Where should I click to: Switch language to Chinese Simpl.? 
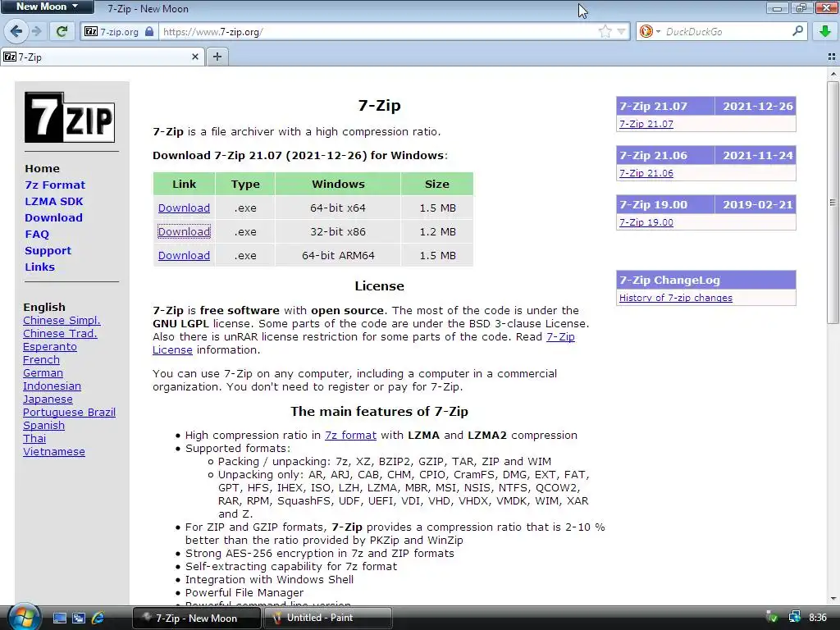(62, 321)
